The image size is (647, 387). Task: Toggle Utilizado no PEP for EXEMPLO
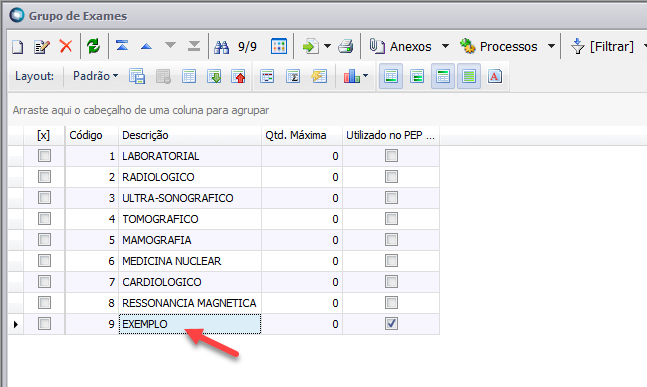(391, 323)
